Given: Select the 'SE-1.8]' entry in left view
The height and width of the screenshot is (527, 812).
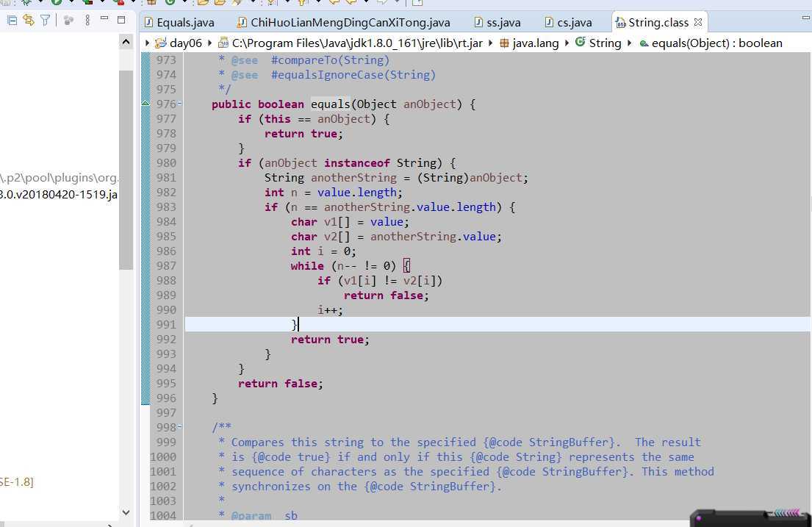Looking at the screenshot, I should [17, 481].
